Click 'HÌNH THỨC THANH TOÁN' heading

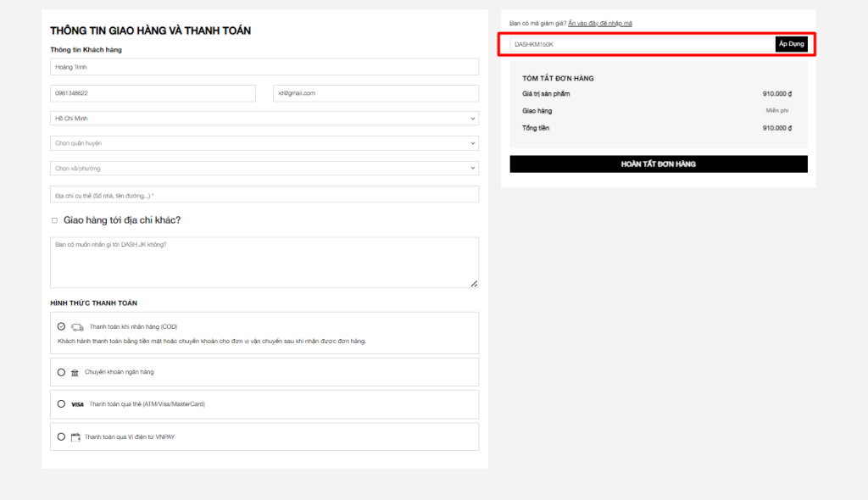93,303
